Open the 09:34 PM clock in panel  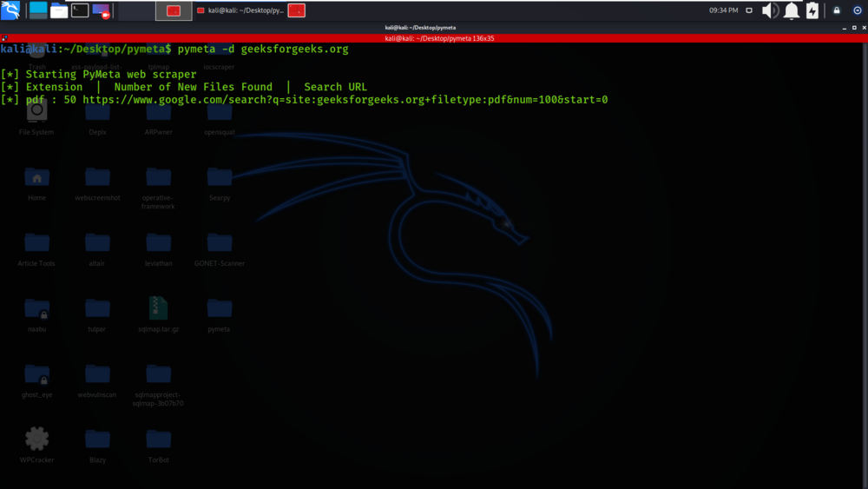[724, 10]
